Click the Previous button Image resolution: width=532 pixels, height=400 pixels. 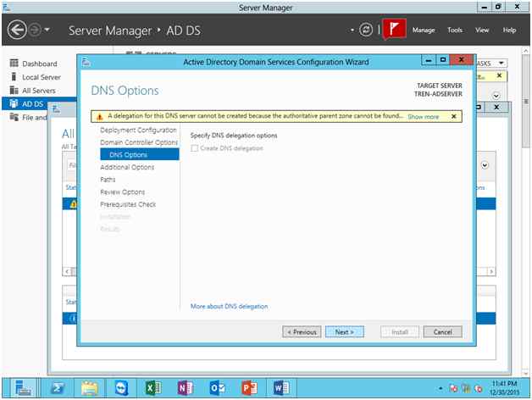(x=302, y=332)
